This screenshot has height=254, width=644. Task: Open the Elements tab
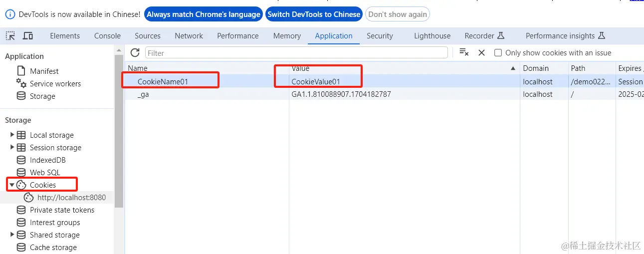pyautogui.click(x=65, y=36)
